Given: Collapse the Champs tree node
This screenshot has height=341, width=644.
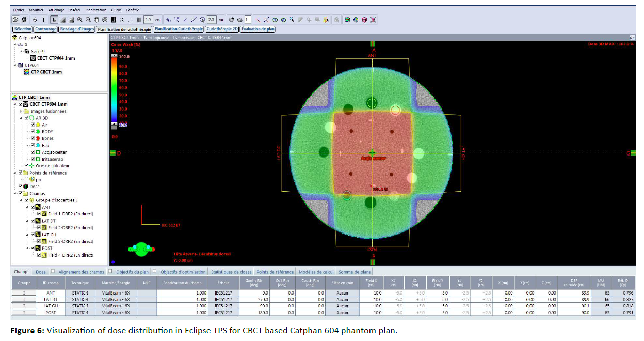Looking at the screenshot, I should click(x=15, y=194).
